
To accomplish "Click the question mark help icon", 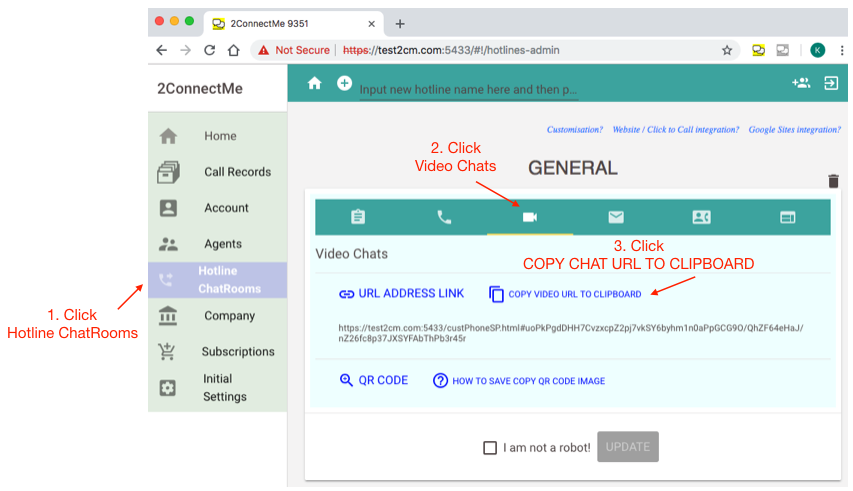I will coord(440,381).
